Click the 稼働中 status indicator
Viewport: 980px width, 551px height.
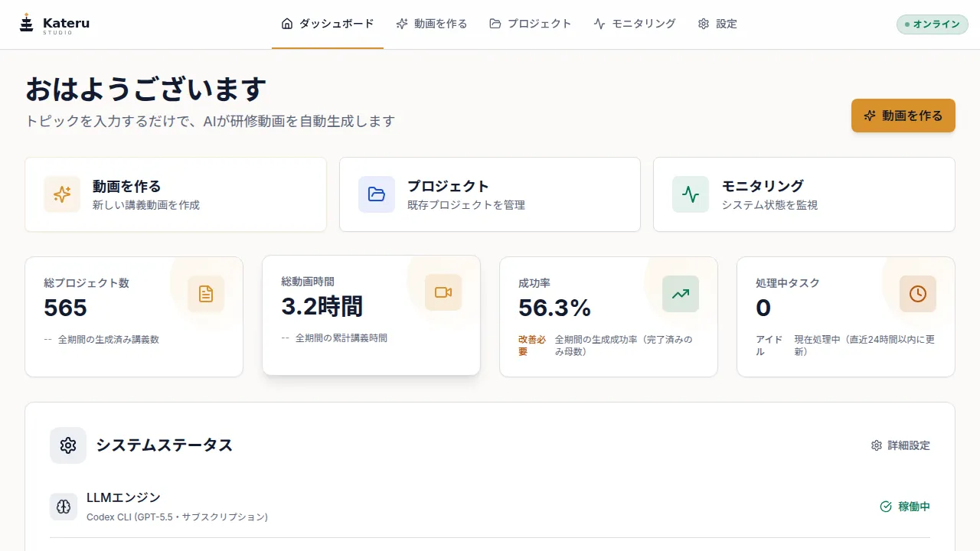click(x=905, y=507)
